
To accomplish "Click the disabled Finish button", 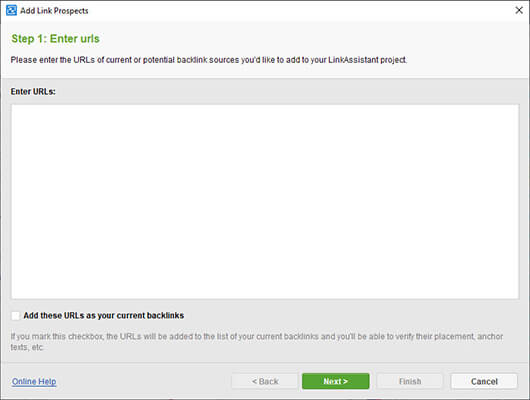I will tap(410, 381).
